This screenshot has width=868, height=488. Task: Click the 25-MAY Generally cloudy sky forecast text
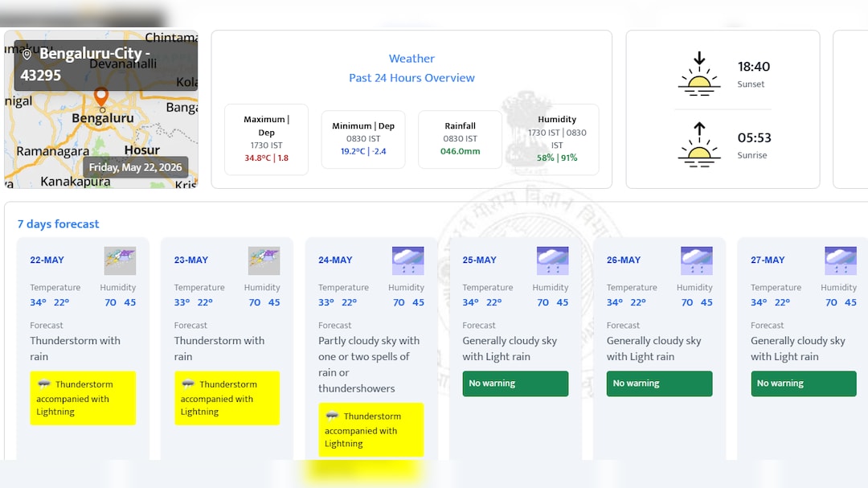coord(510,348)
